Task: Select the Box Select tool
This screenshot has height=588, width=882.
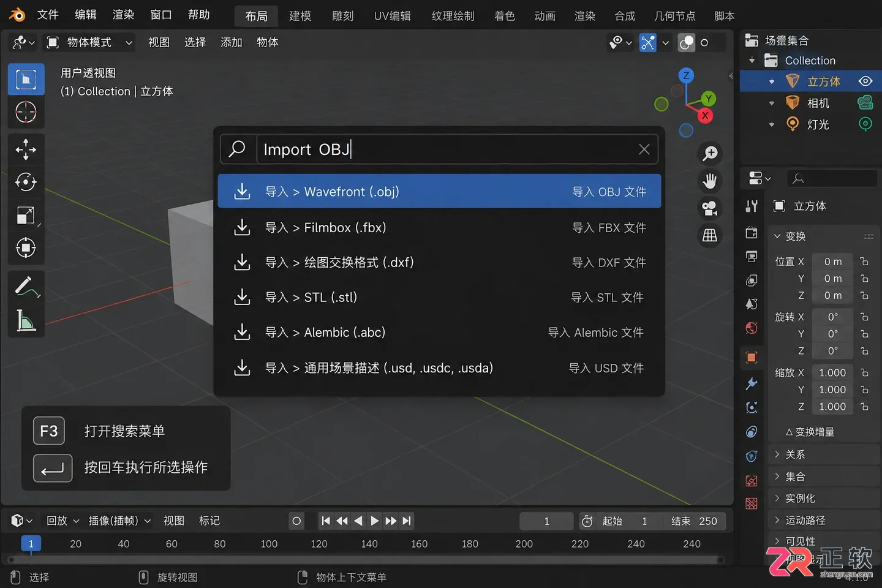Action: [26, 79]
